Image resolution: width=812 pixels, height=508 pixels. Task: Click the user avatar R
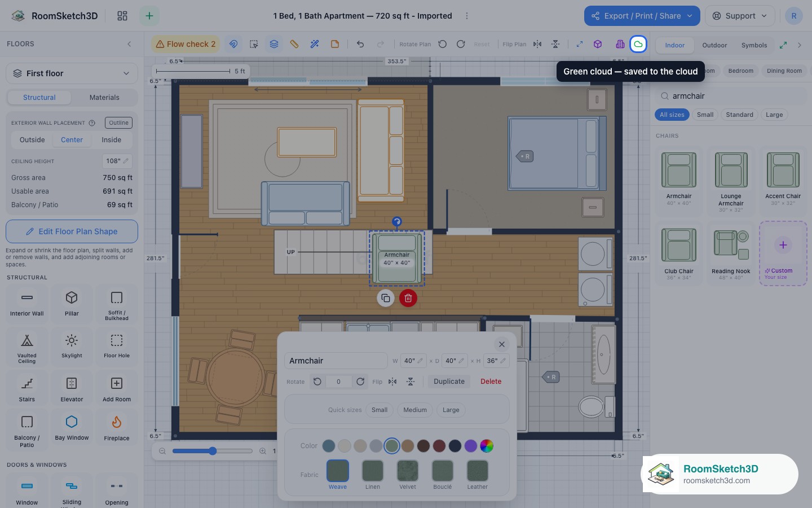tap(794, 16)
